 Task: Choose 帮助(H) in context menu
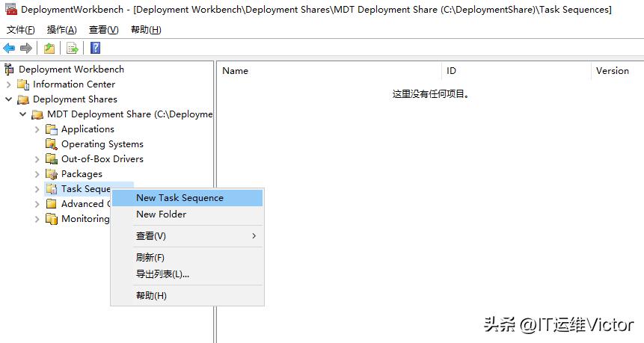click(187, 296)
